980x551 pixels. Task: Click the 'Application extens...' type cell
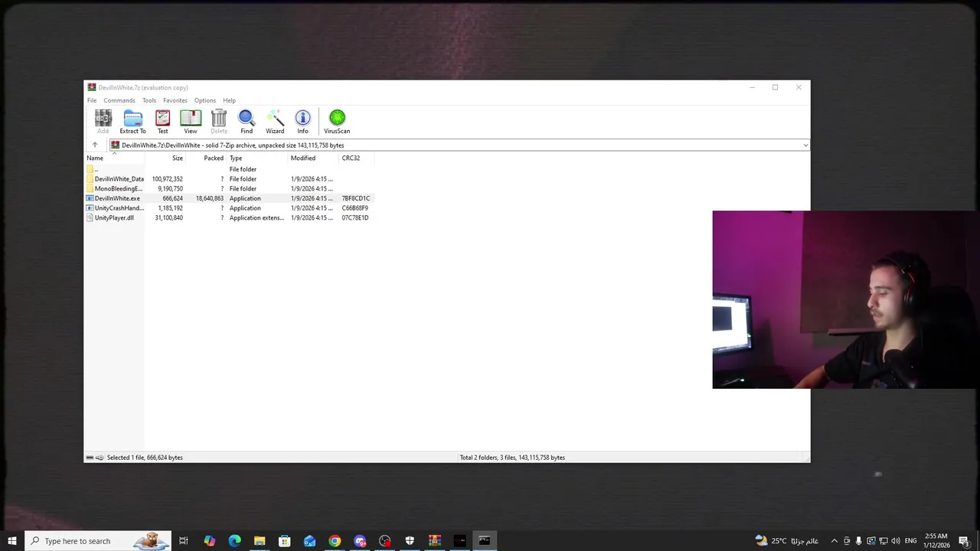coord(256,217)
